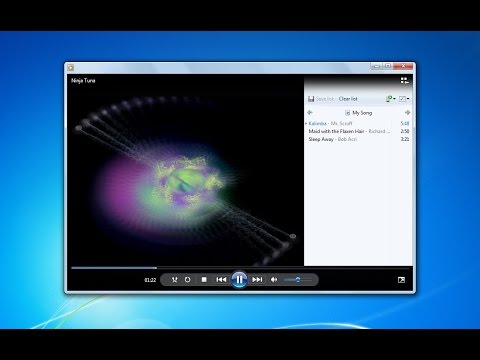Open the sync/device options dropdown
This screenshot has width=480, height=360.
(391, 99)
